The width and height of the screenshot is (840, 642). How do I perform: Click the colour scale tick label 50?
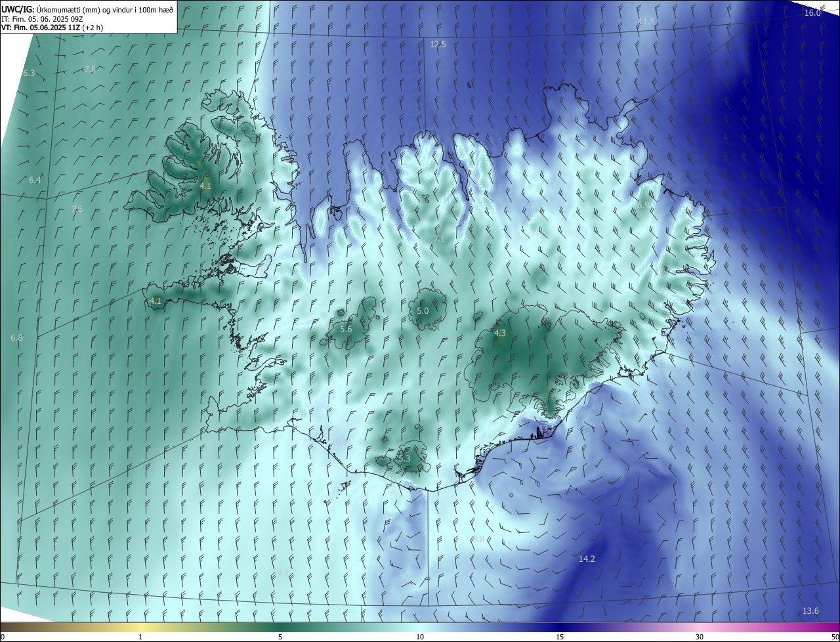835,637
